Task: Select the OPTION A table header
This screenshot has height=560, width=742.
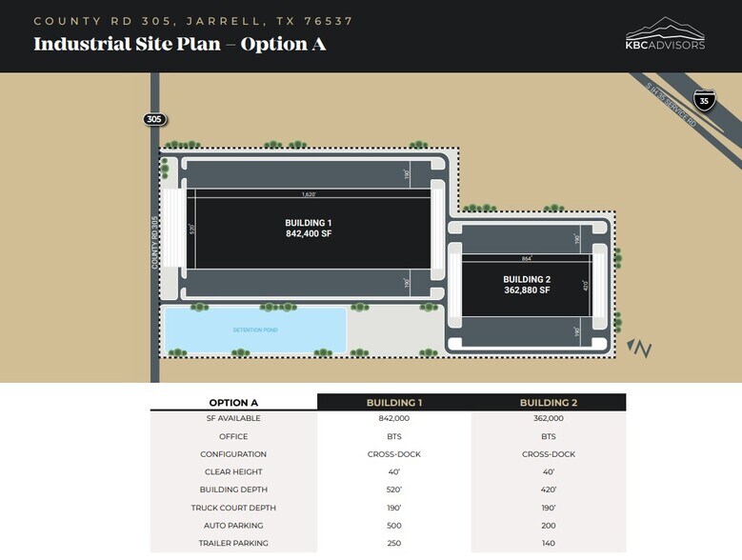Action: [233, 403]
